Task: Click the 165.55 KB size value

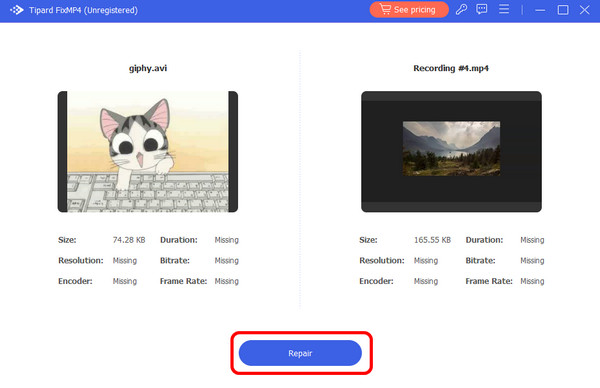Action: 432,240
